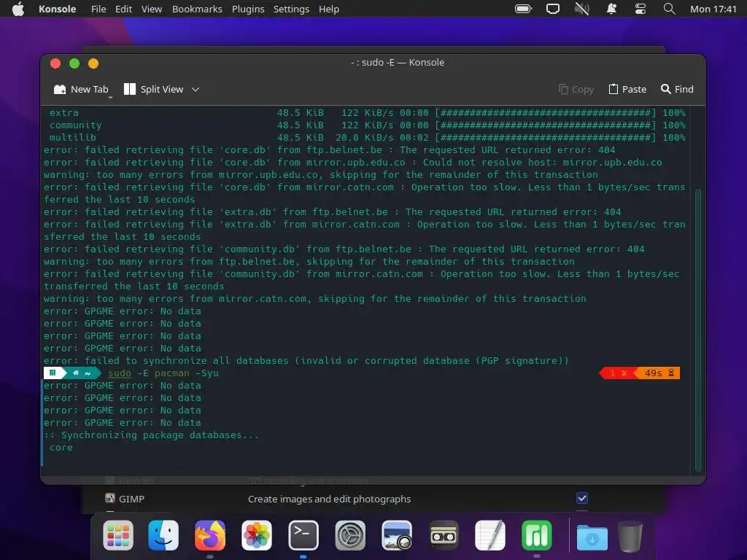The image size is (747, 560).
Task: Open the Downloads folder in dock
Action: click(592, 536)
